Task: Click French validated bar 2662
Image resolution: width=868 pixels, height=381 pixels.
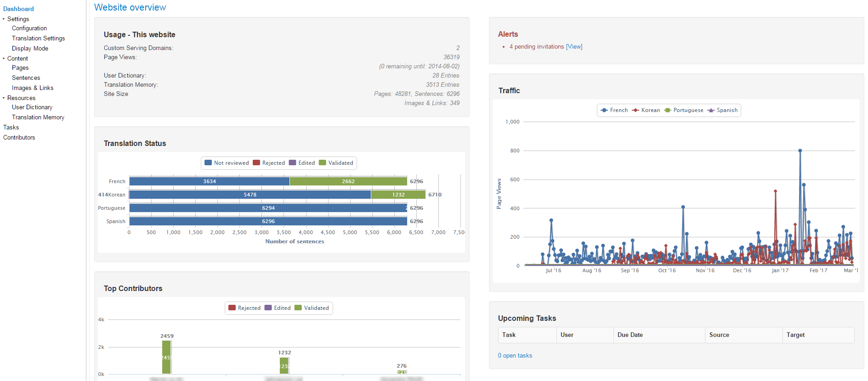Action: pyautogui.click(x=348, y=181)
